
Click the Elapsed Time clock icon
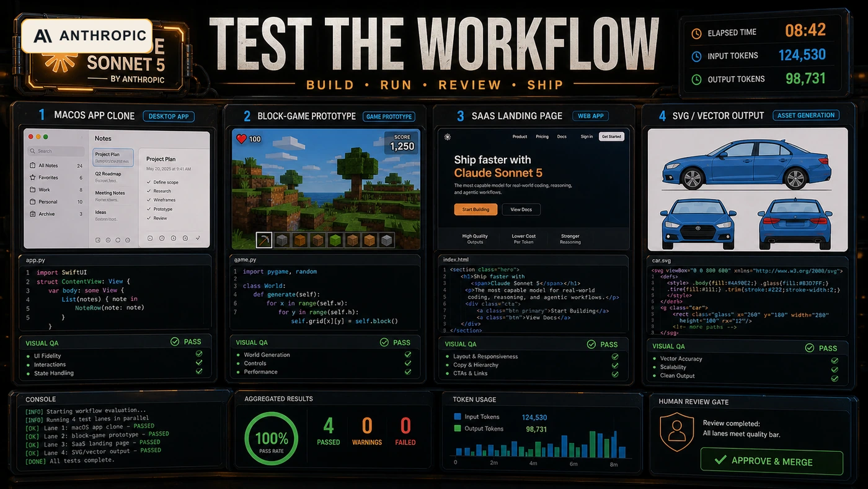click(696, 34)
